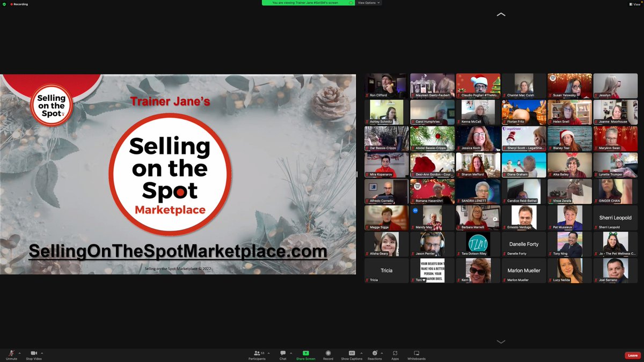Stop video with the camera icon
Viewport: 644px width, 362px height.
point(34,355)
